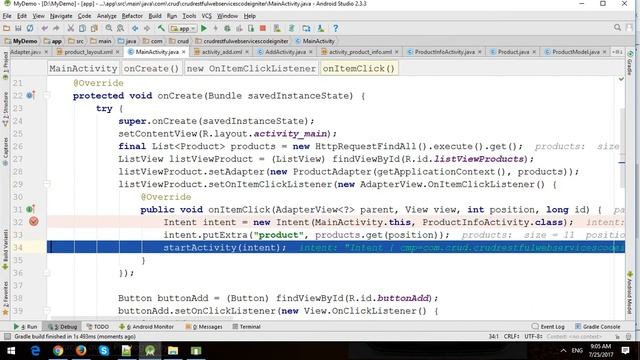This screenshot has width=640, height=360.
Task: Toggle the breakpoint on line 32
Action: click(x=33, y=222)
